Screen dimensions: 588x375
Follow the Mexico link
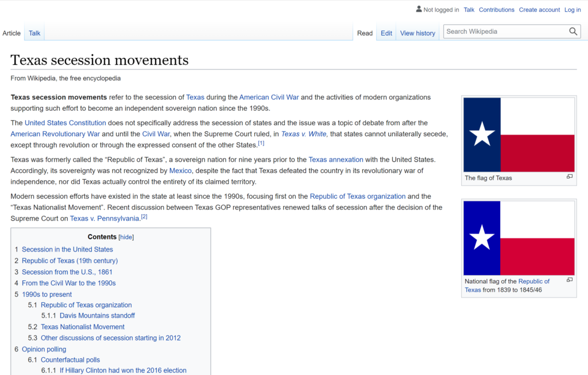pyautogui.click(x=180, y=171)
